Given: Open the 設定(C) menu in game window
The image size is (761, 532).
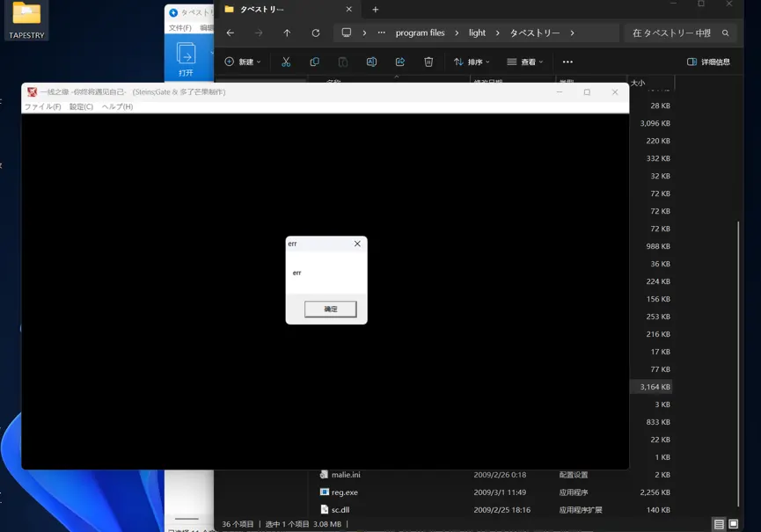Looking at the screenshot, I should (x=81, y=106).
